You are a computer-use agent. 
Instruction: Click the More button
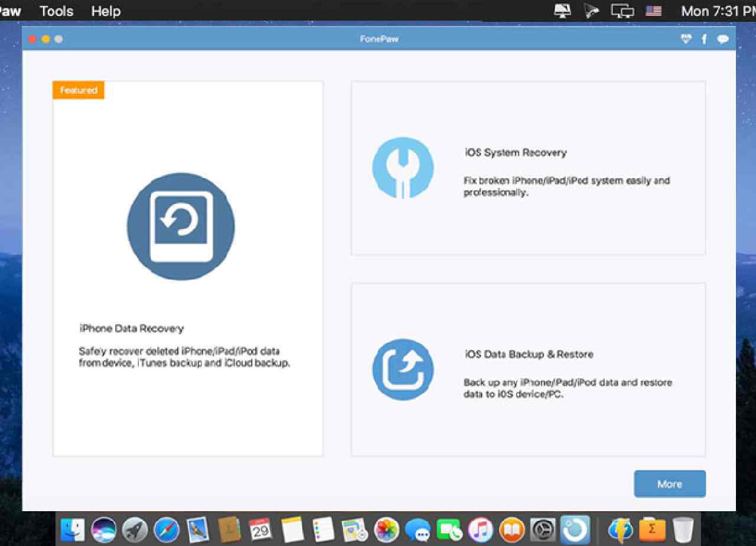tap(670, 484)
